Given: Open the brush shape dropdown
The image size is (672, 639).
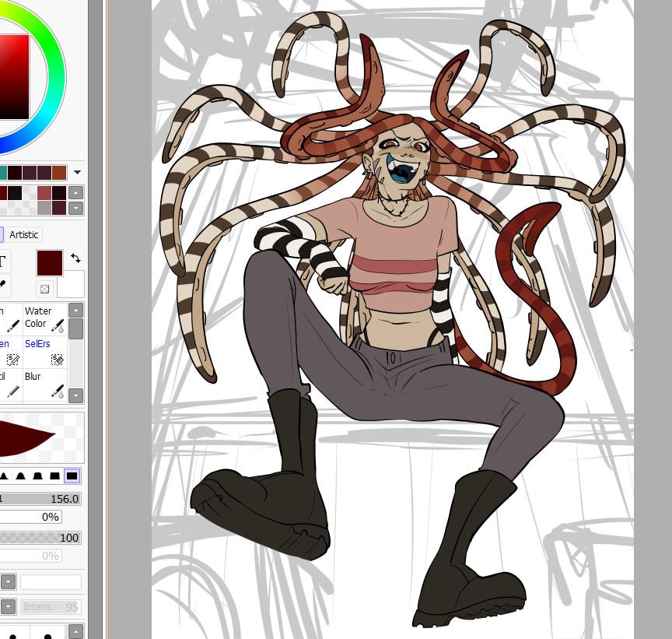Looking at the screenshot, I should tap(9, 581).
